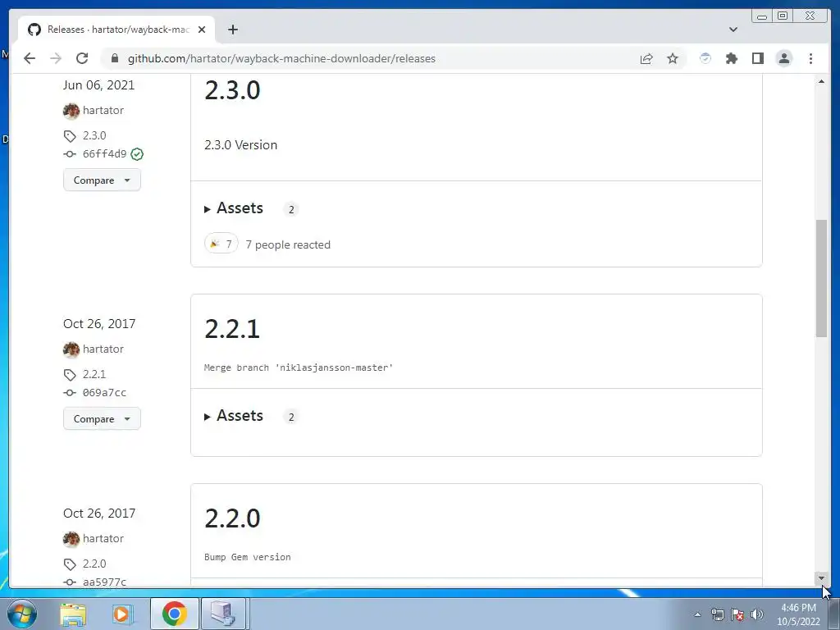The image size is (840, 630).
Task: Open hartator profile link for 2.2.0
Action: point(103,538)
